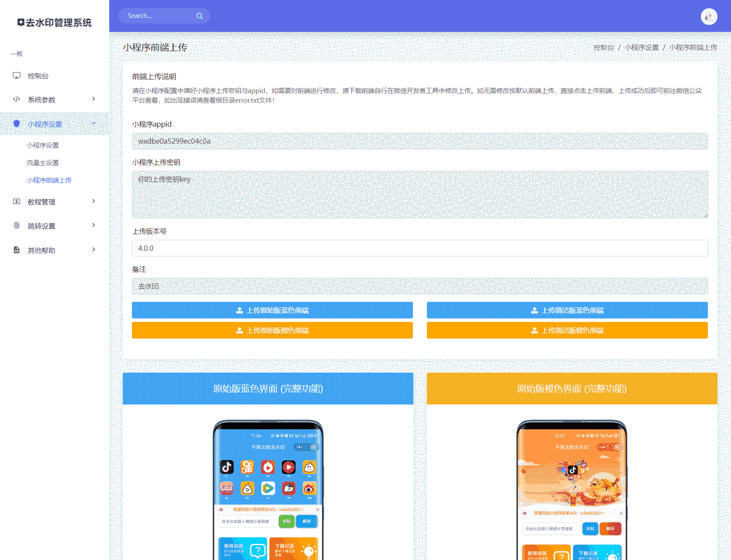Click the search magnifier icon
This screenshot has height=560, width=731.
tap(200, 16)
